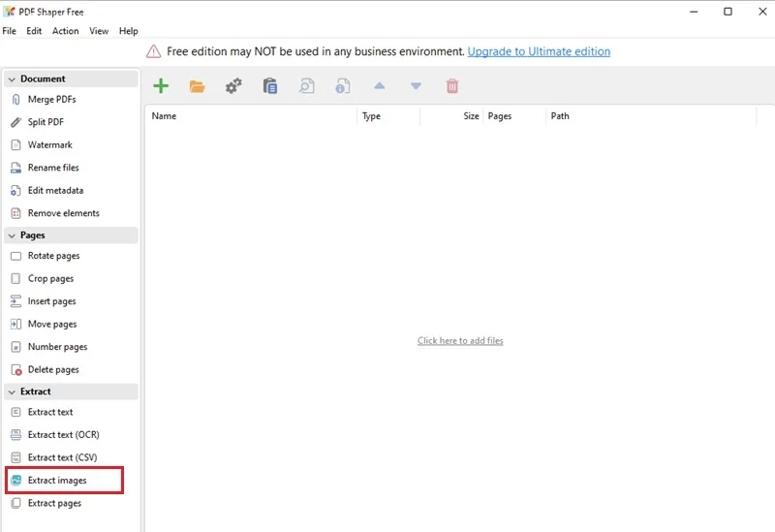Collapse the Document section

click(12, 79)
